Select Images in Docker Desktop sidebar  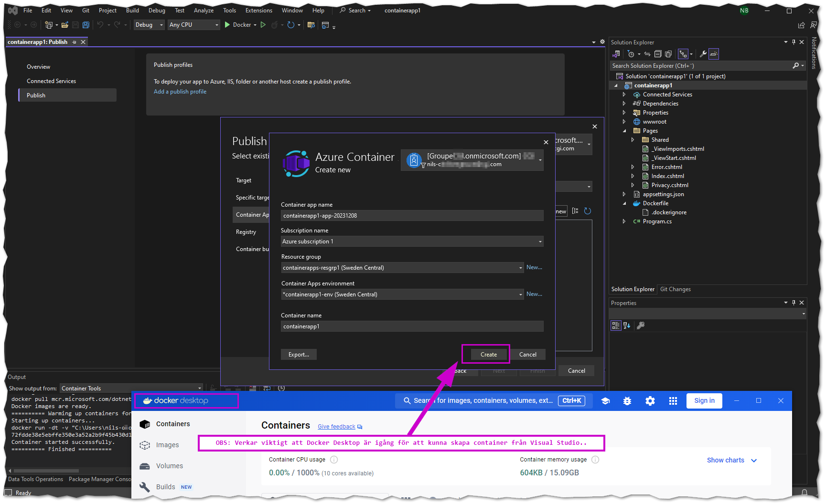167,445
